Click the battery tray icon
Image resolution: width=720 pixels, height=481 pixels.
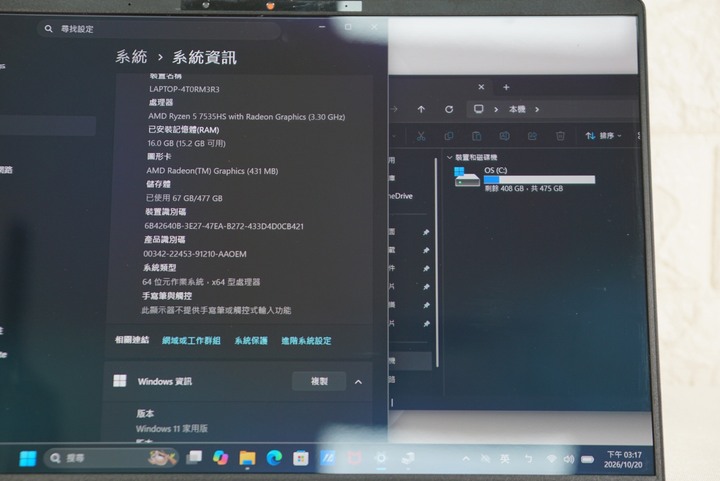click(587, 459)
